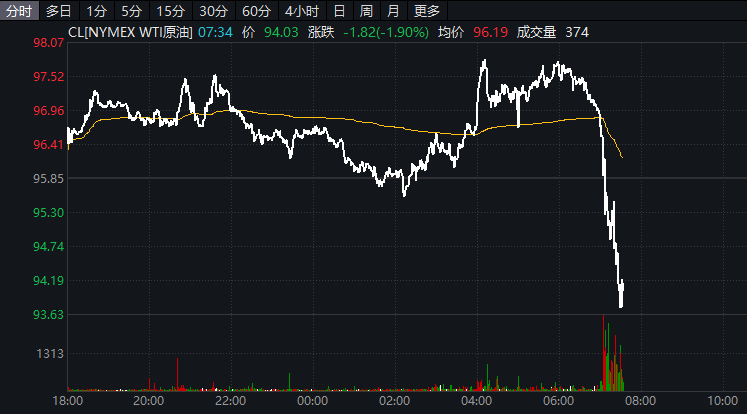Click the 06:00 time axis label
747x414 pixels.
tap(558, 401)
